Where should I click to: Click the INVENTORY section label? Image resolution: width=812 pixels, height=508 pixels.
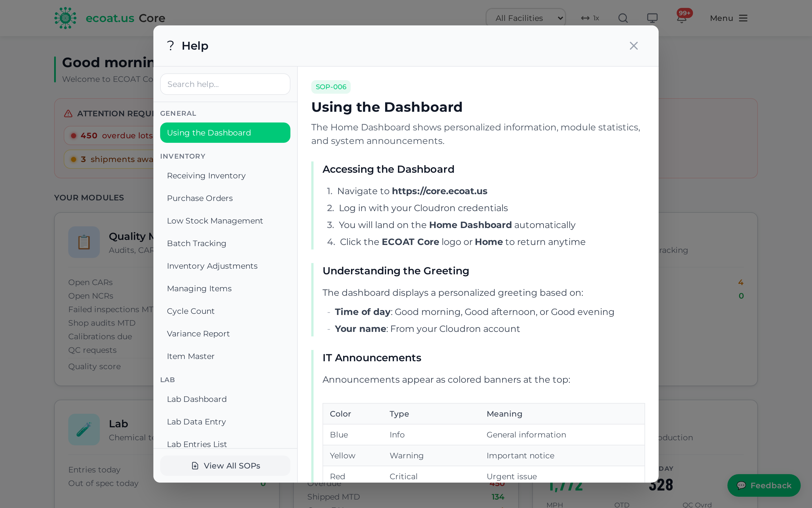[x=182, y=156]
